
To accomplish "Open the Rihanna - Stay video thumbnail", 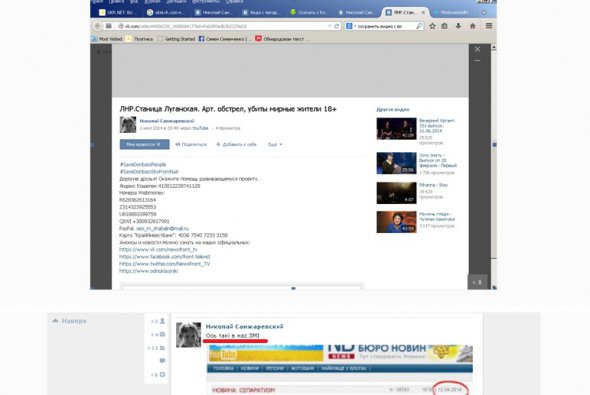I will 397,193.
